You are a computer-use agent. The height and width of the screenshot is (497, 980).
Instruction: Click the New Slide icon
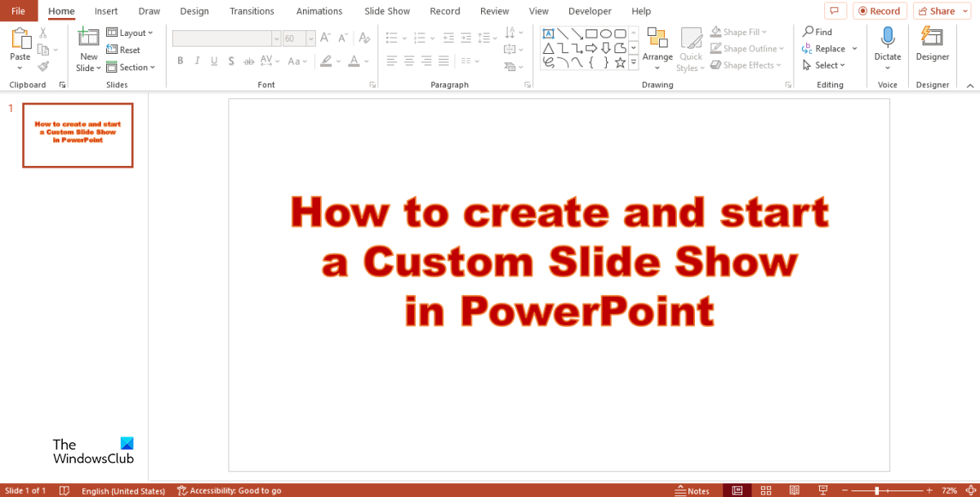pyautogui.click(x=88, y=38)
